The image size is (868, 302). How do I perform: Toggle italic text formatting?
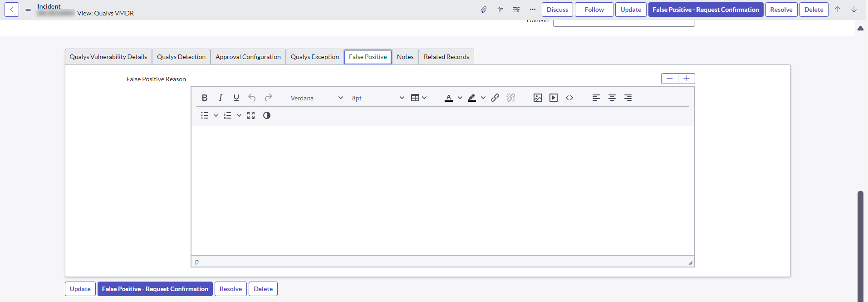tap(221, 98)
